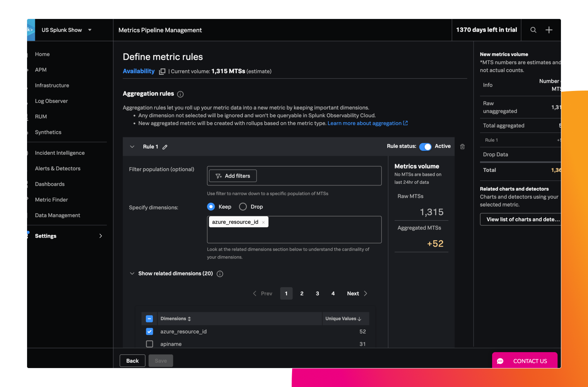The image size is (588, 387).
Task: Check the apiname dimension checkbox
Action: 150,344
